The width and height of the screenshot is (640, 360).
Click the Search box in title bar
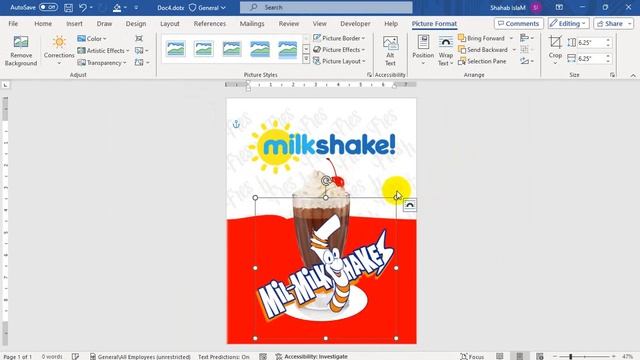pos(326,7)
